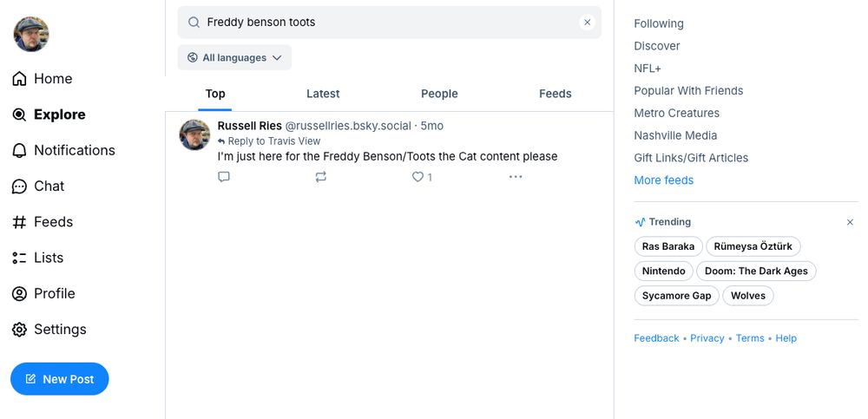Image resolution: width=868 pixels, height=419 pixels.
Task: Dismiss the Trending section
Action: point(850,222)
